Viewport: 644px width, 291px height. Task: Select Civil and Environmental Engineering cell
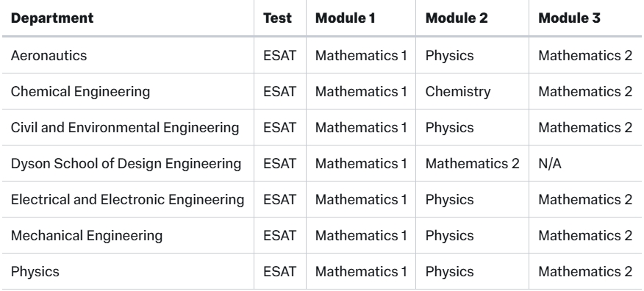pos(125,128)
